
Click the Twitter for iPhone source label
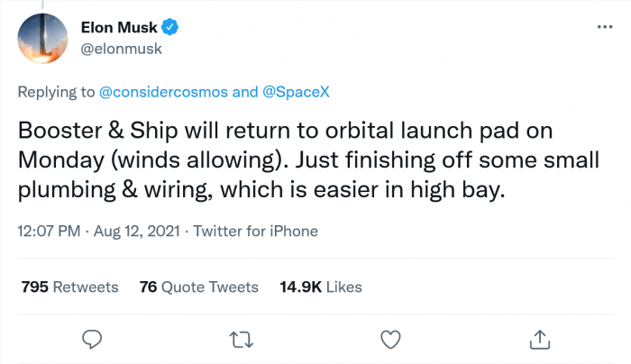(x=254, y=232)
